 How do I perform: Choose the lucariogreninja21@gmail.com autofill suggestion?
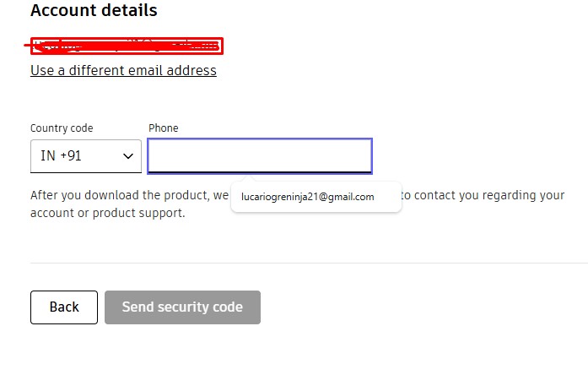307,197
